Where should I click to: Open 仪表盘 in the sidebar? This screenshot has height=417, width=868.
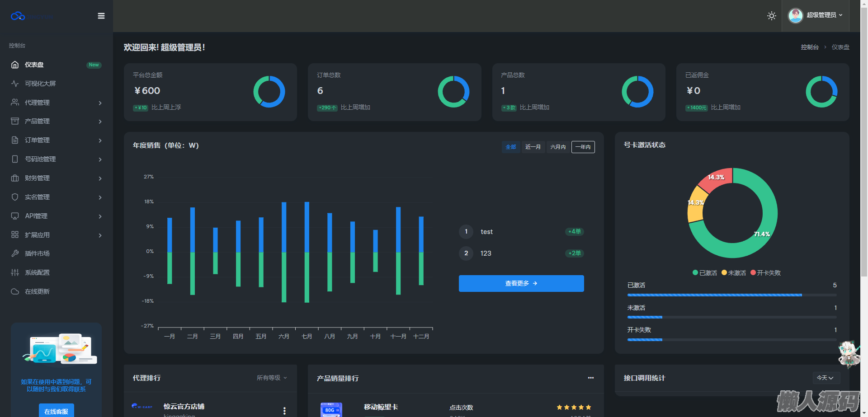click(34, 65)
